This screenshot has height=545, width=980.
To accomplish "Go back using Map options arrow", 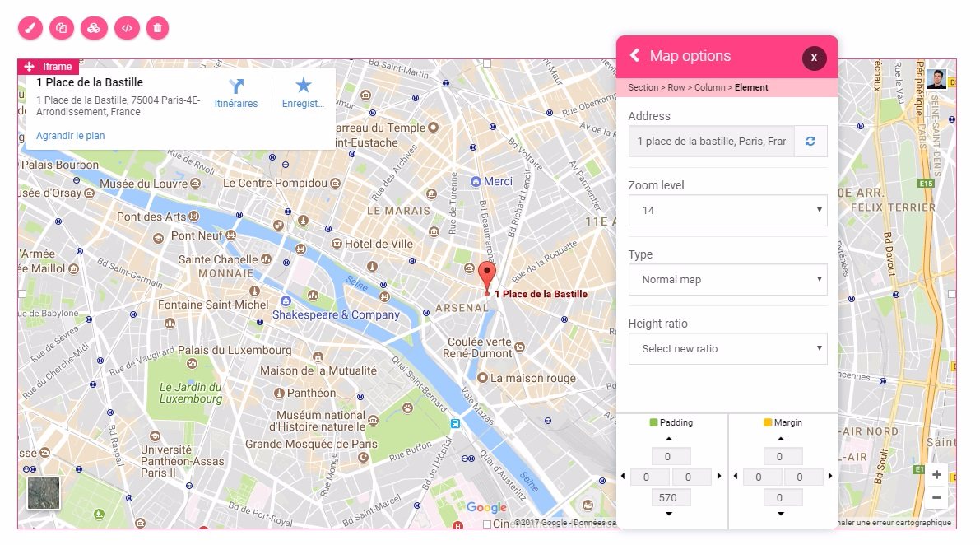I will (634, 55).
